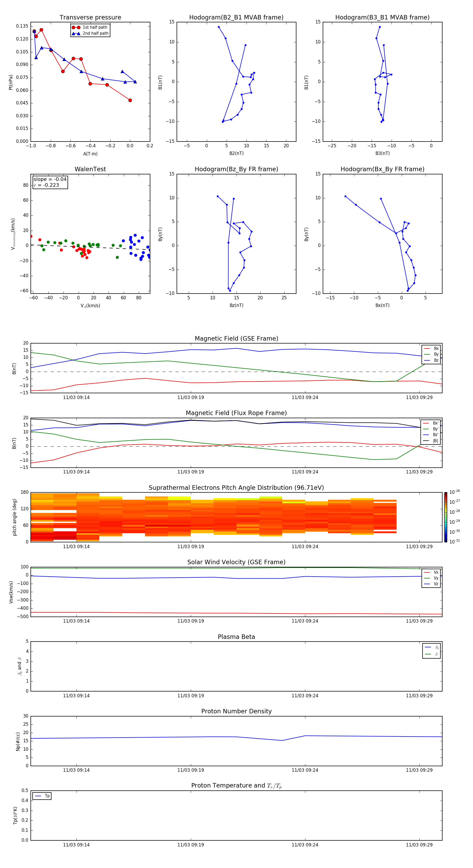The image size is (473, 868).
Task: Select the Bz' legend entry in flux rope plot
Action: click(431, 435)
